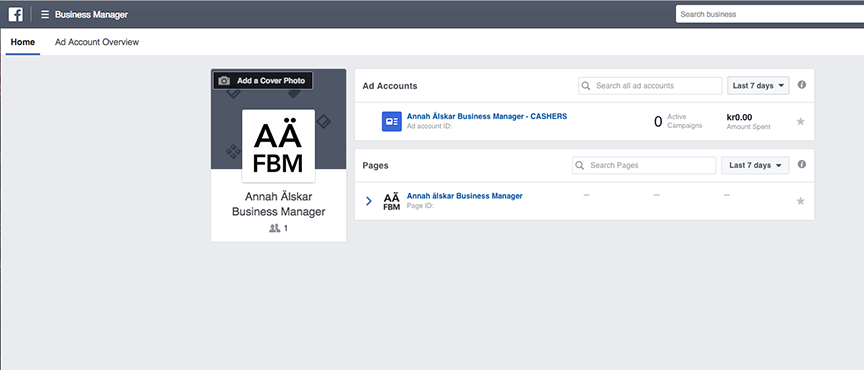Click the magnifier icon in the Pages search
The width and height of the screenshot is (864, 370).
click(580, 165)
